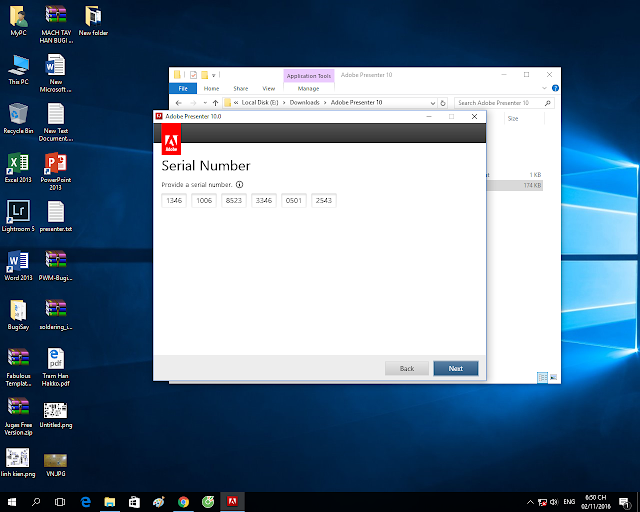Open the MyPC desktop folder icon
The height and width of the screenshot is (512, 640).
(x=18, y=17)
